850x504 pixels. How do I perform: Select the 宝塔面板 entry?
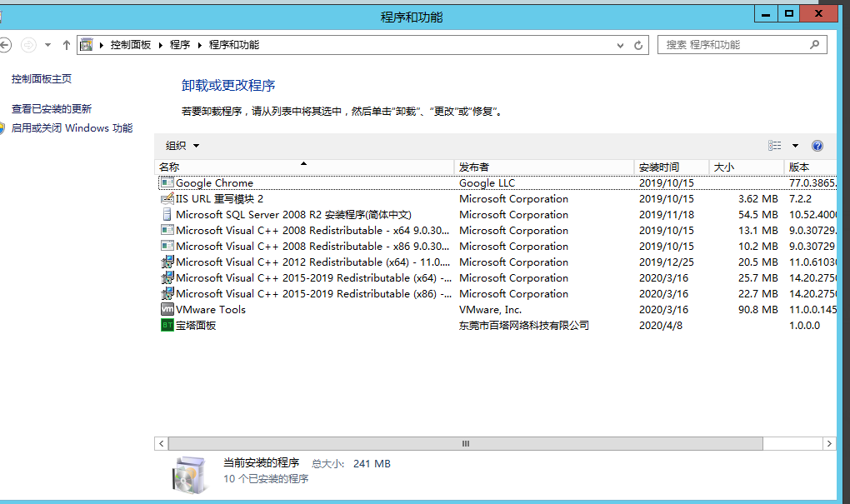(196, 325)
